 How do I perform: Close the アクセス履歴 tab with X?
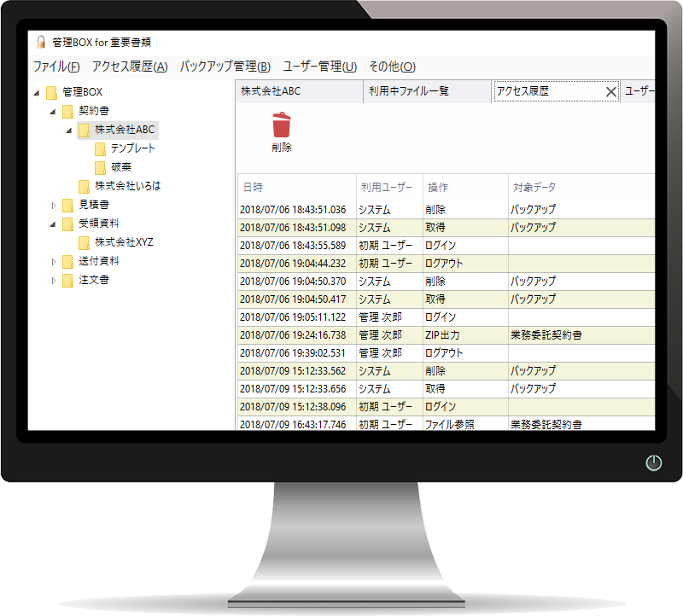point(610,92)
